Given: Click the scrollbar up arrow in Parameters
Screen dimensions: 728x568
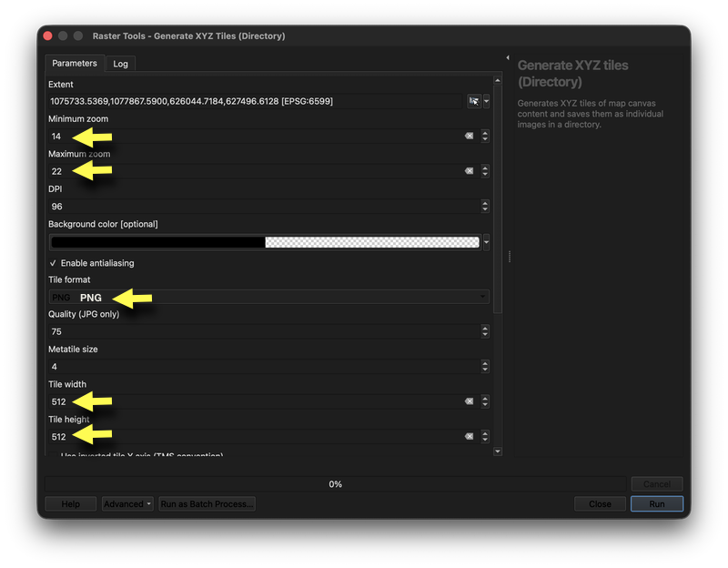Looking at the screenshot, I should (x=498, y=80).
